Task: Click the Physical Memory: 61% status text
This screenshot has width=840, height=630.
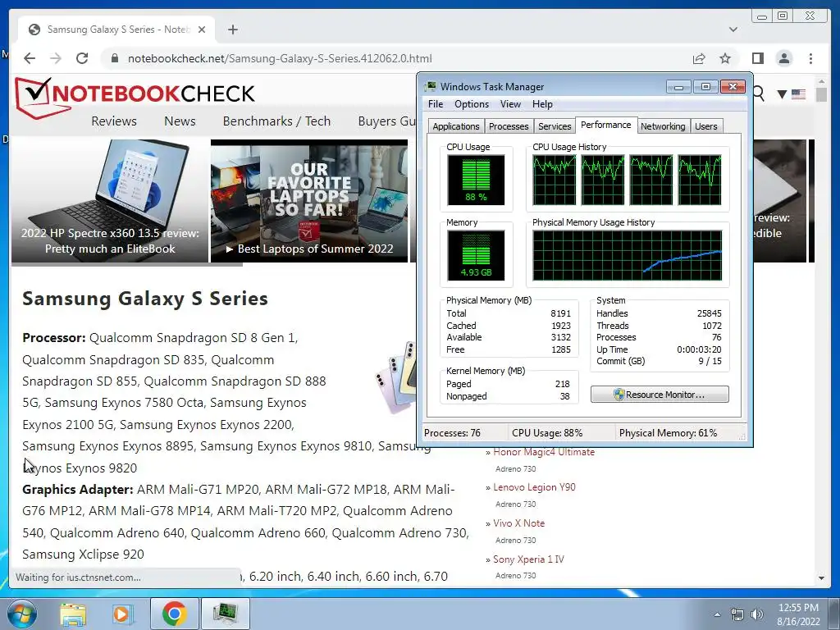Action: click(x=668, y=433)
